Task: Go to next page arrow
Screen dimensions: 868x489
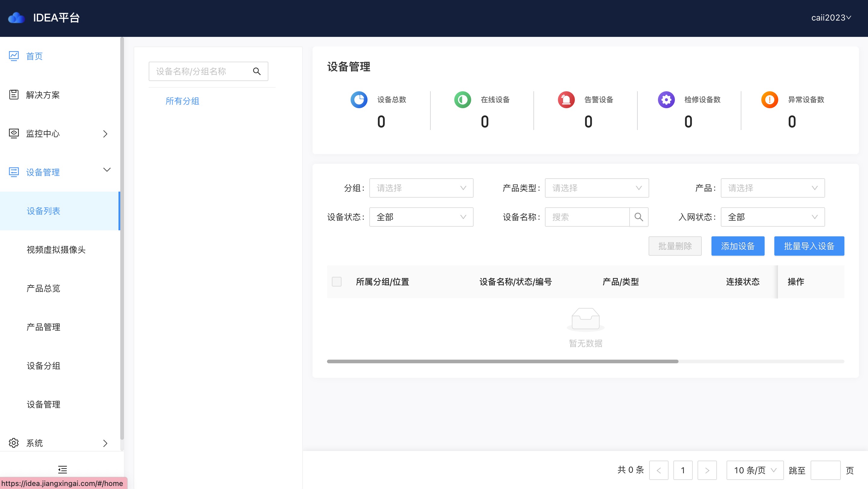Action: (707, 470)
